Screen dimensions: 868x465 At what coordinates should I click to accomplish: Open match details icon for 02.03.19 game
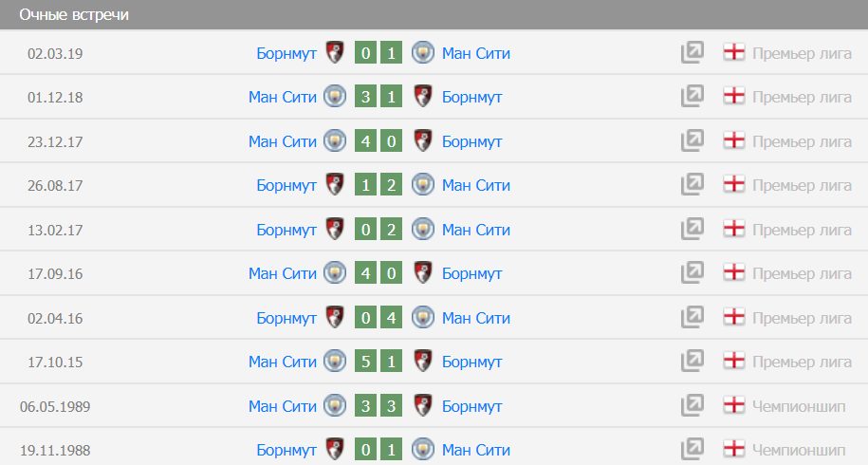pyautogui.click(x=692, y=53)
